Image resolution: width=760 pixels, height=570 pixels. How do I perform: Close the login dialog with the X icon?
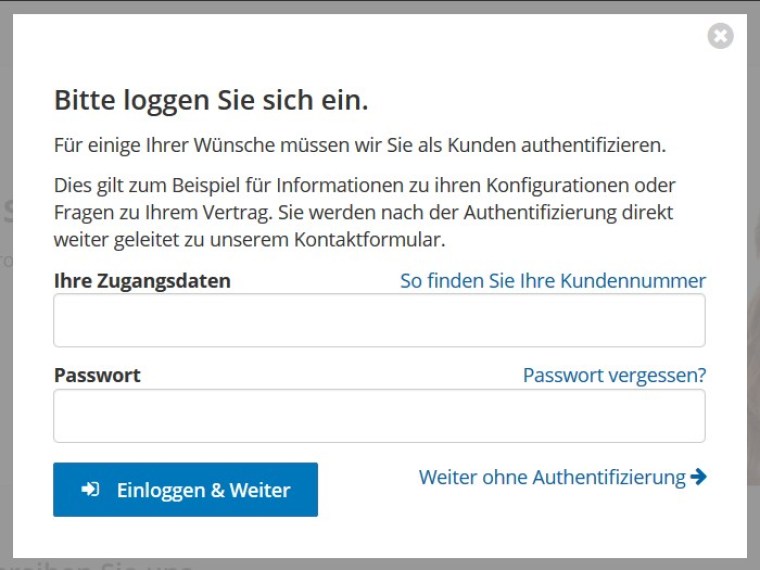click(x=720, y=37)
